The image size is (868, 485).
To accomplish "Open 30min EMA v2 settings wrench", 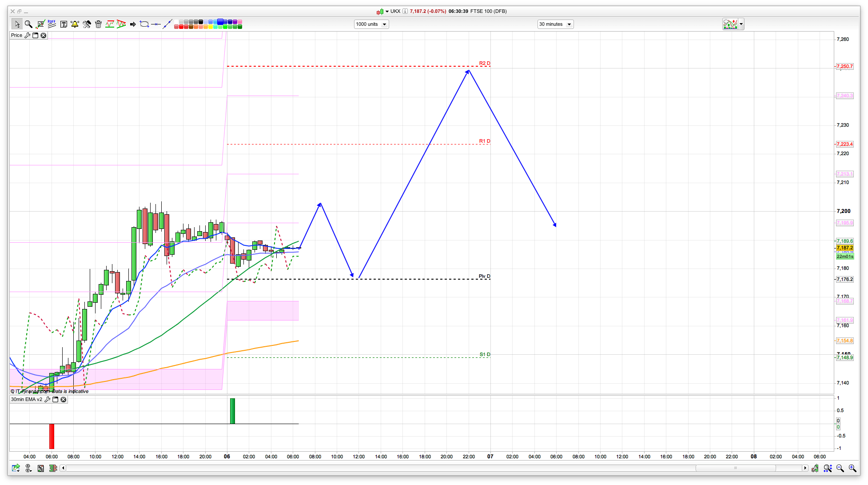I will pos(48,400).
